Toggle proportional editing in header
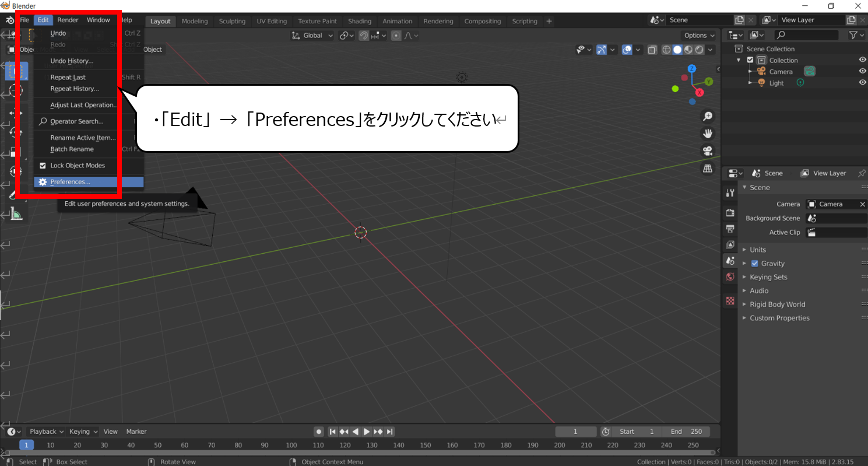 (396, 36)
